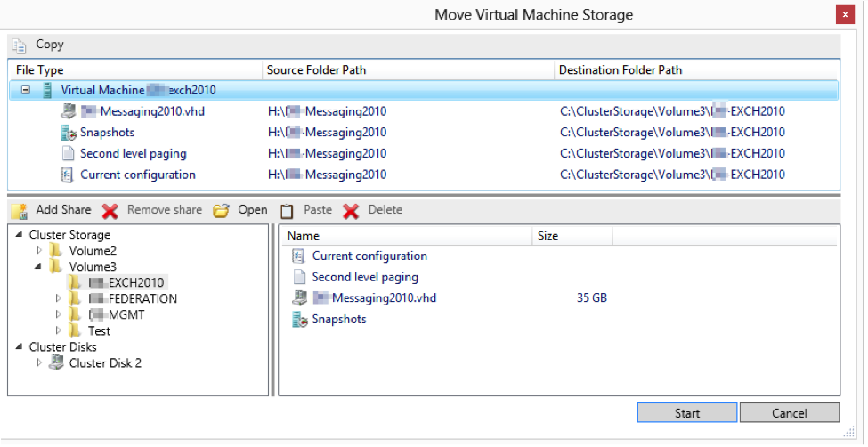
Task: Click the Snapshots icon in the top list
Action: [68, 133]
